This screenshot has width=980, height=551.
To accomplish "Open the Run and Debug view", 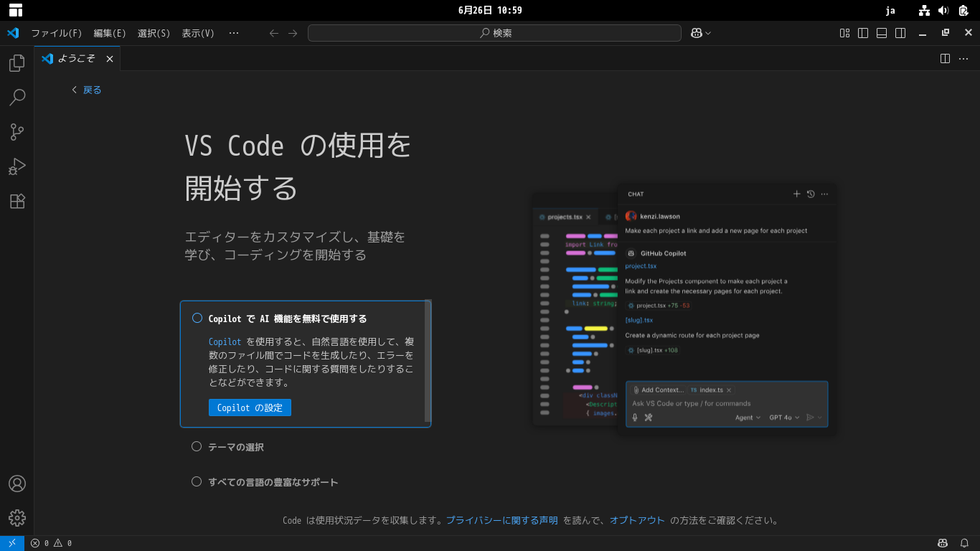I will pos(17,166).
